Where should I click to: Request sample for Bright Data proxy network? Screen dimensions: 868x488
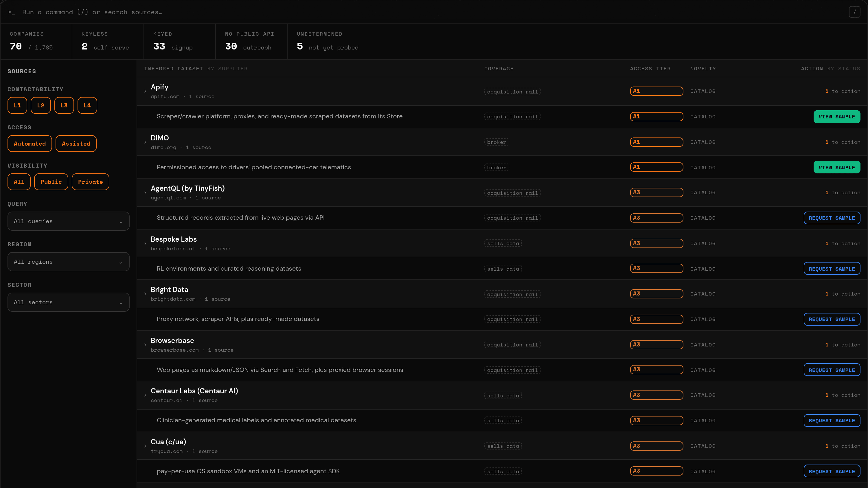[832, 319]
